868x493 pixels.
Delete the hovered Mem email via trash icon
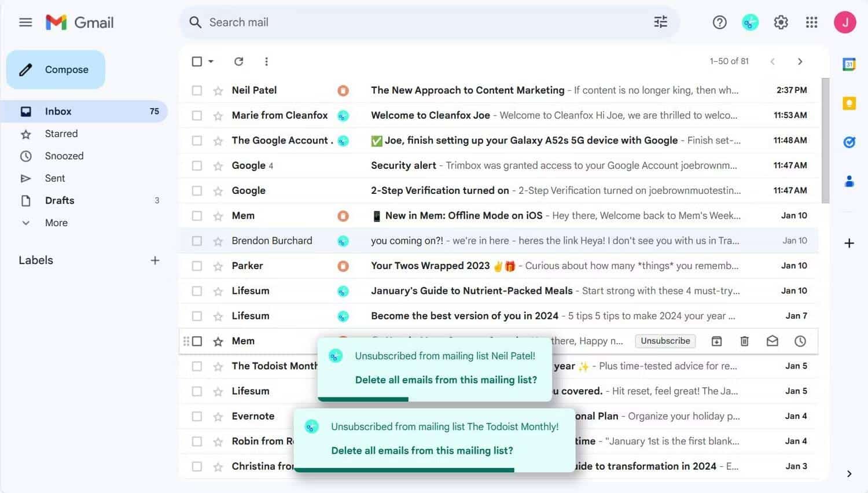744,341
